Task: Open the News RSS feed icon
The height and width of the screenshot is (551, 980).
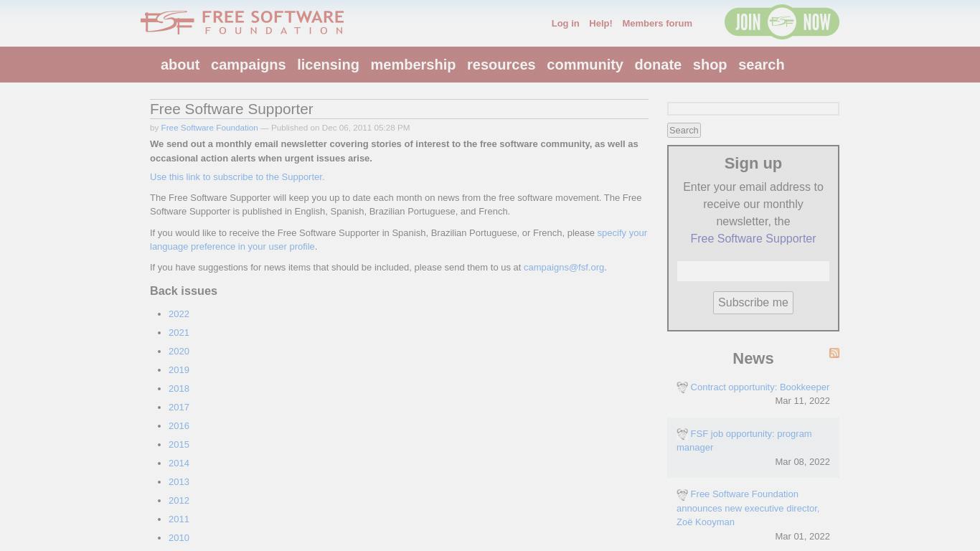Action: pyautogui.click(x=834, y=353)
